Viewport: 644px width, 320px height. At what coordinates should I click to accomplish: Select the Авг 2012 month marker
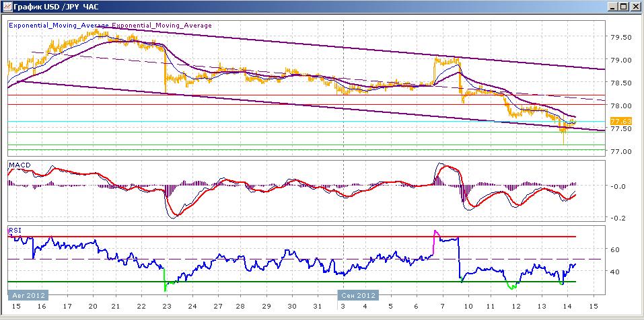pyautogui.click(x=28, y=295)
